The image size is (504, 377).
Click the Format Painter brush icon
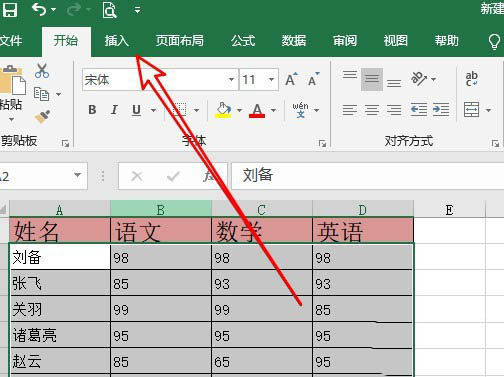click(x=42, y=117)
